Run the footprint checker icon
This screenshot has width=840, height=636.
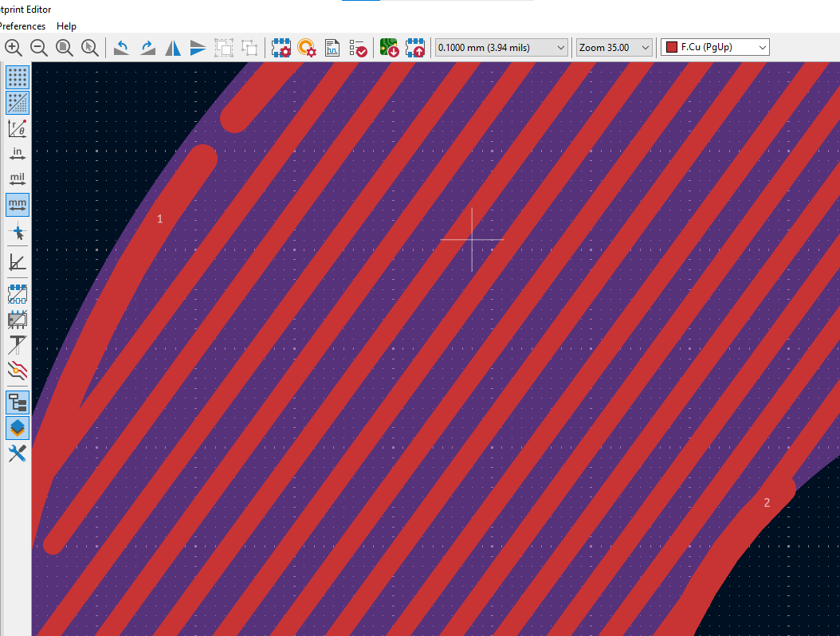click(x=359, y=48)
